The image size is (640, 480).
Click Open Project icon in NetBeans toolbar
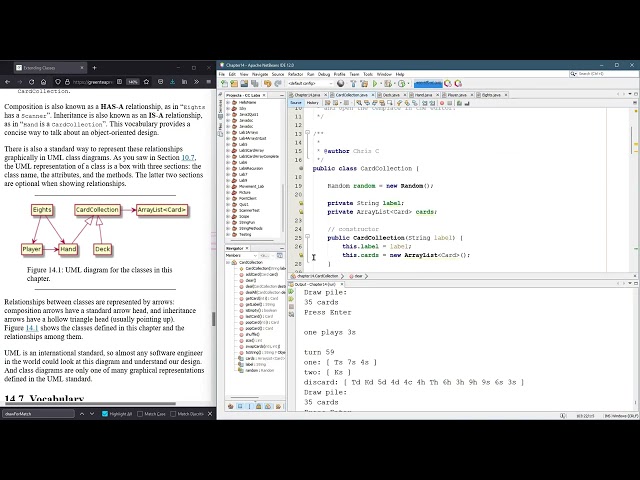[x=244, y=84]
